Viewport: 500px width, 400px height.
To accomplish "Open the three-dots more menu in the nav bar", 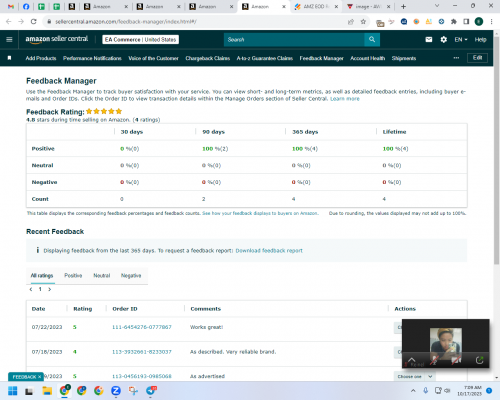I will 456,58.
